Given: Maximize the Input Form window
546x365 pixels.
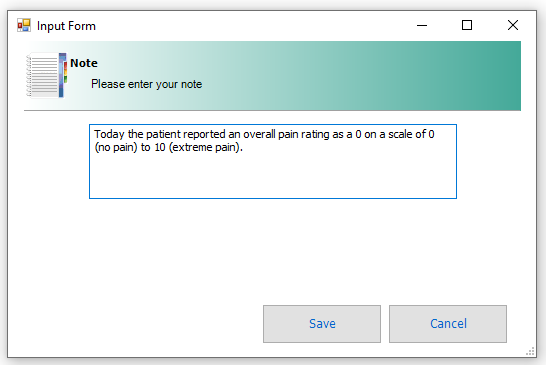Looking at the screenshot, I should pos(467,25).
